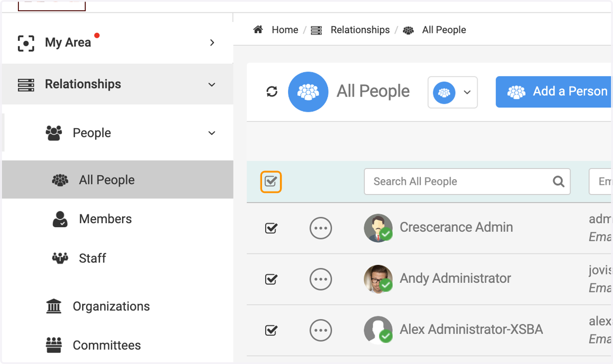
Task: Refresh the All People list
Action: [x=272, y=91]
